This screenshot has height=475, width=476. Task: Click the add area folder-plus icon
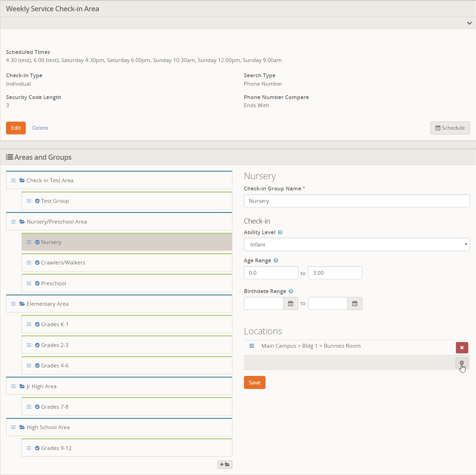coord(225,464)
